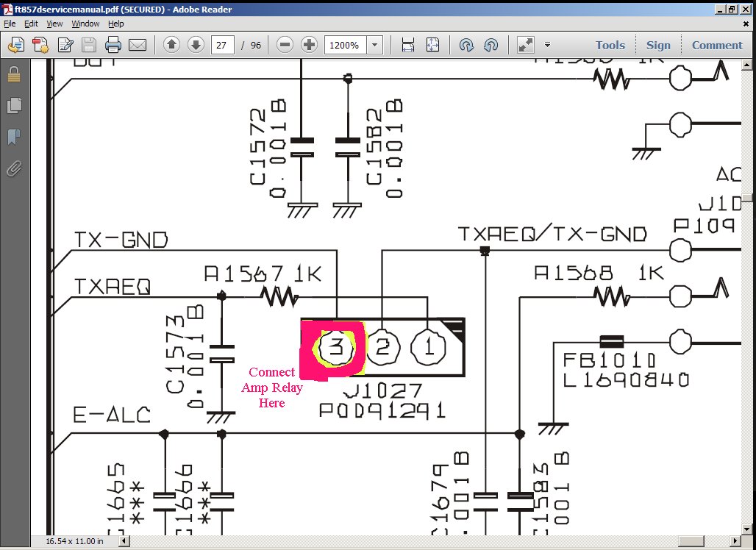The height and width of the screenshot is (550, 756).
Task: Open the Bookmarks panel in sidebar
Action: pos(13,137)
